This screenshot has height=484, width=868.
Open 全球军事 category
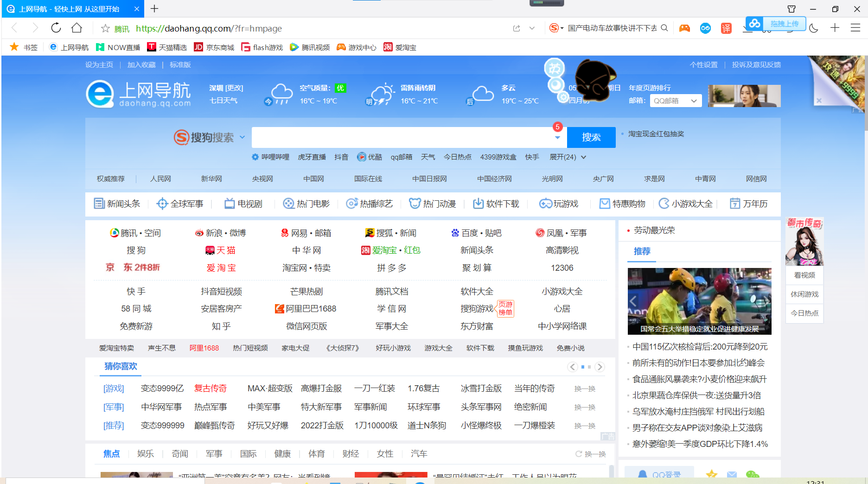(x=180, y=204)
